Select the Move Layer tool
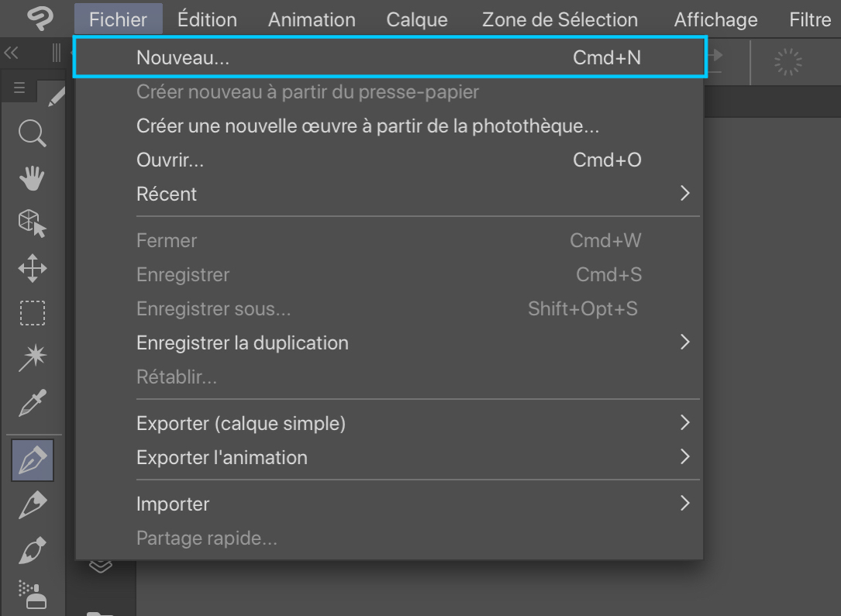This screenshot has width=841, height=616. tap(33, 269)
